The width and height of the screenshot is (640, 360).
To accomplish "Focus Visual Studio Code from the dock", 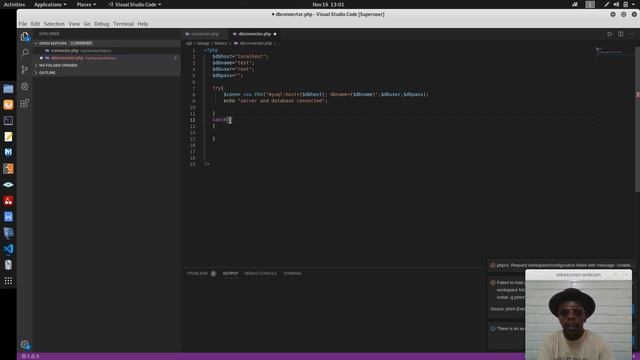I will click(8, 249).
